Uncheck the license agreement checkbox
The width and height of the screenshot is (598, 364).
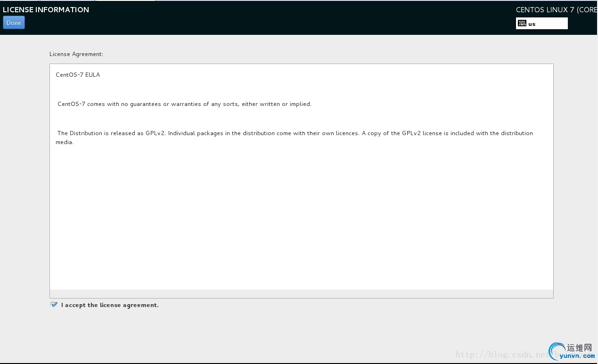pos(54,305)
